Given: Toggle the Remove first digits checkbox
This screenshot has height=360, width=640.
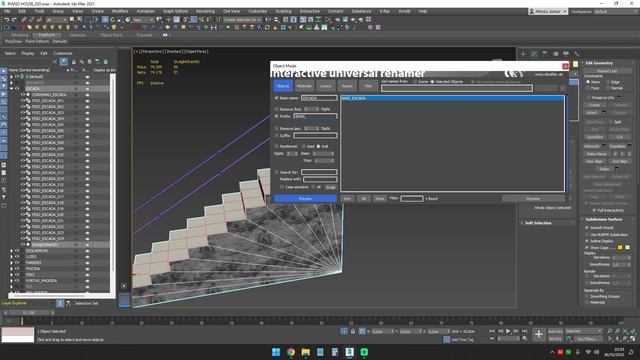Looking at the screenshot, I should click(277, 109).
